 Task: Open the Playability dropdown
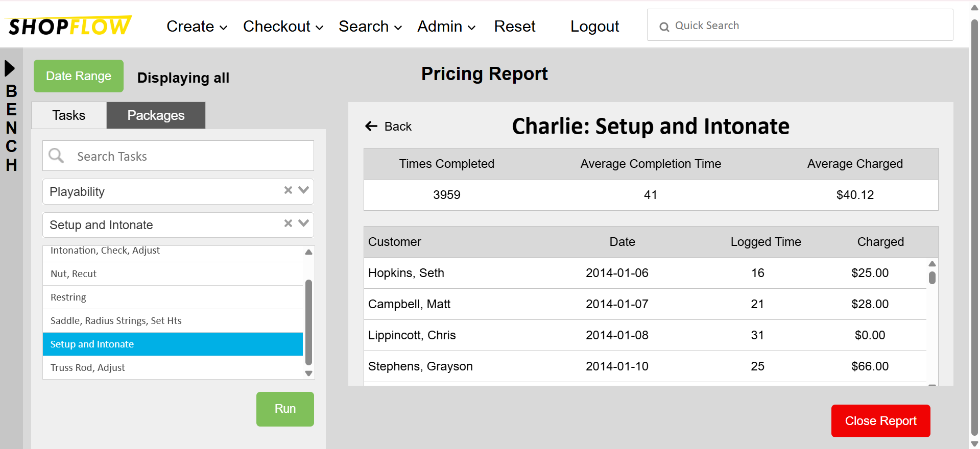[x=304, y=190]
